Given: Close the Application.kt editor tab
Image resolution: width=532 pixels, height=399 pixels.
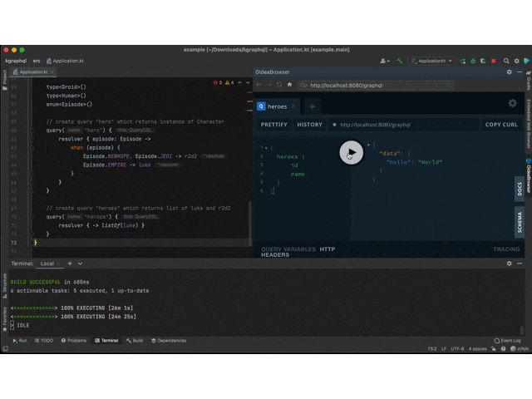Looking at the screenshot, I should (x=52, y=72).
